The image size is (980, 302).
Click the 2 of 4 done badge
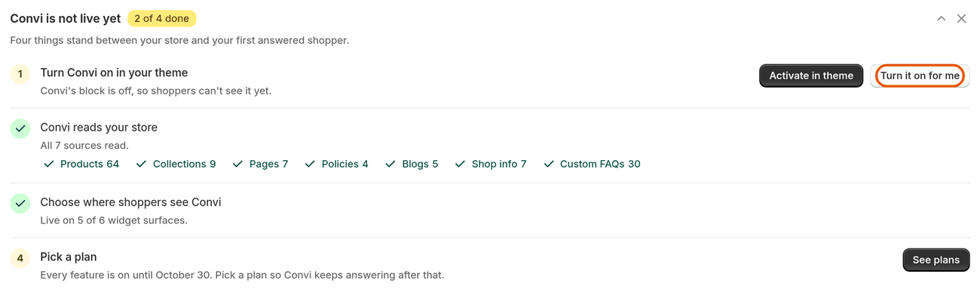click(162, 19)
